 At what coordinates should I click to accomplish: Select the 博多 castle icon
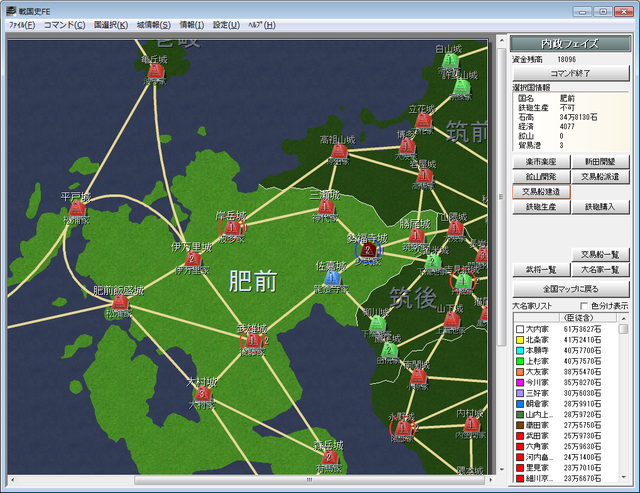[x=407, y=146]
